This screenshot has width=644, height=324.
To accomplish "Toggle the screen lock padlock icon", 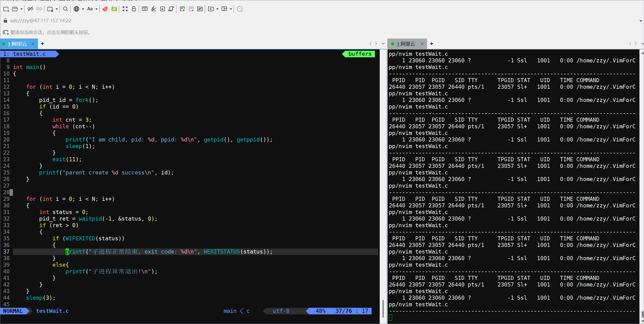I will point(134,9).
